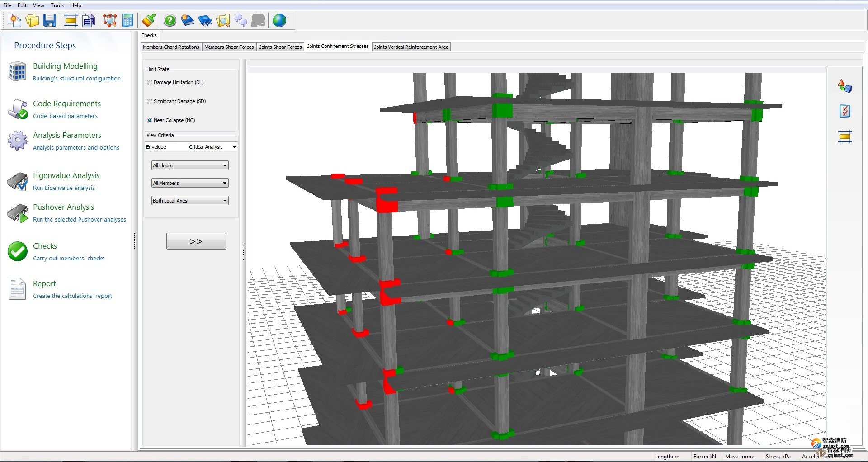Open Critical Analysis envelope combo box
The image size is (868, 462).
click(212, 147)
